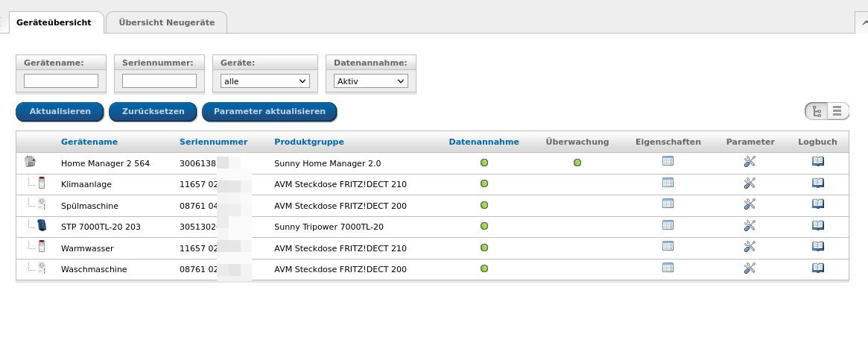Collapse the panel using top-right arrow
Image resolution: width=868 pixels, height=343 pixels.
click(x=861, y=22)
